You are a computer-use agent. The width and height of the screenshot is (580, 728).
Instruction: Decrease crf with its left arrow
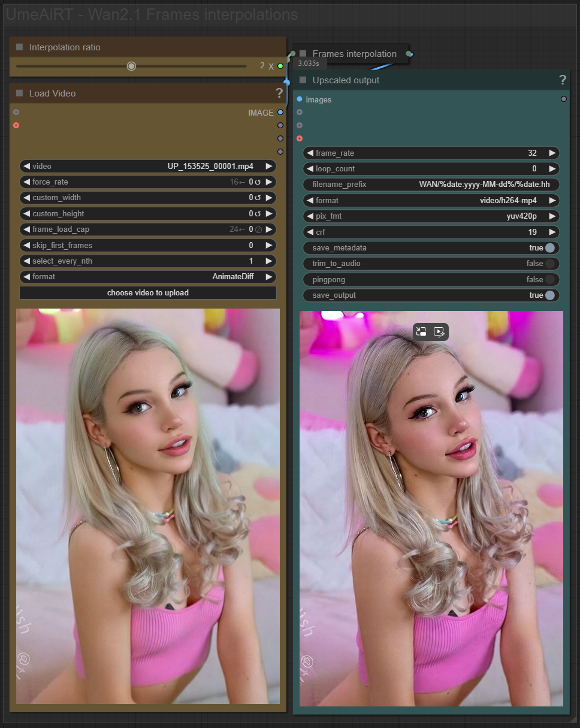click(310, 231)
